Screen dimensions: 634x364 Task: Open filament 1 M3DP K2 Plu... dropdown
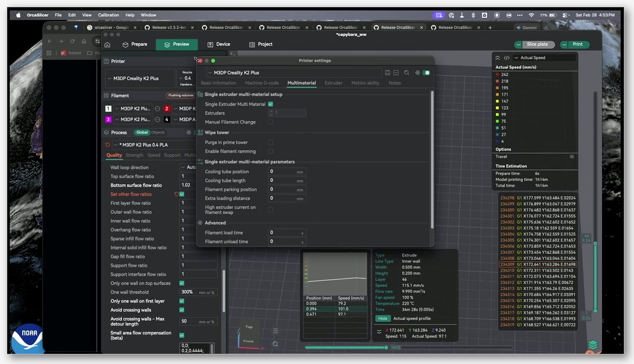(x=133, y=109)
